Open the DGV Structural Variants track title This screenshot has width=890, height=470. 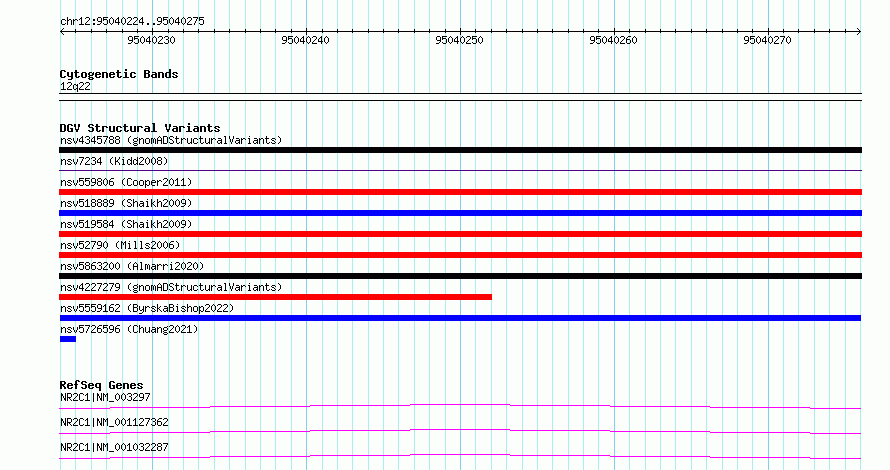click(140, 128)
